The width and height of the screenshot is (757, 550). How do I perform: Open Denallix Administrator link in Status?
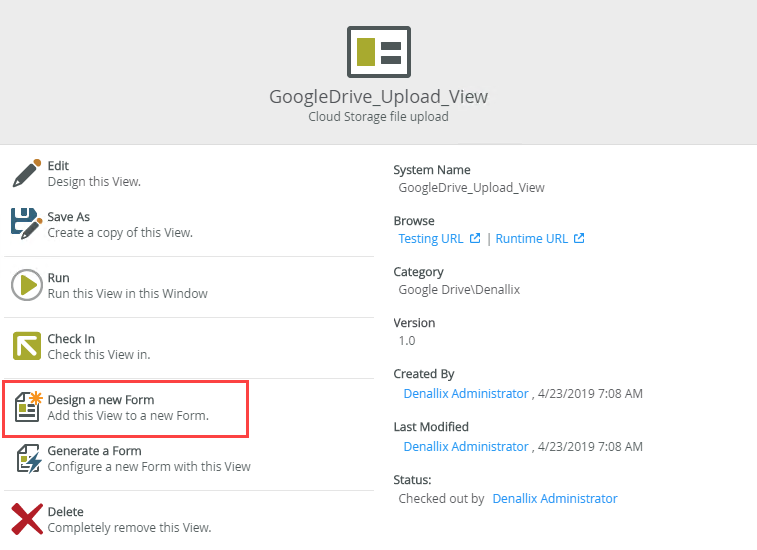(x=555, y=498)
